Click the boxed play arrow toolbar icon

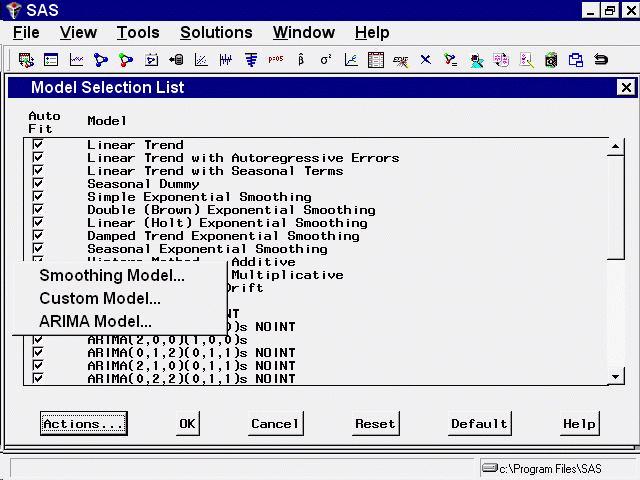[x=151, y=60]
